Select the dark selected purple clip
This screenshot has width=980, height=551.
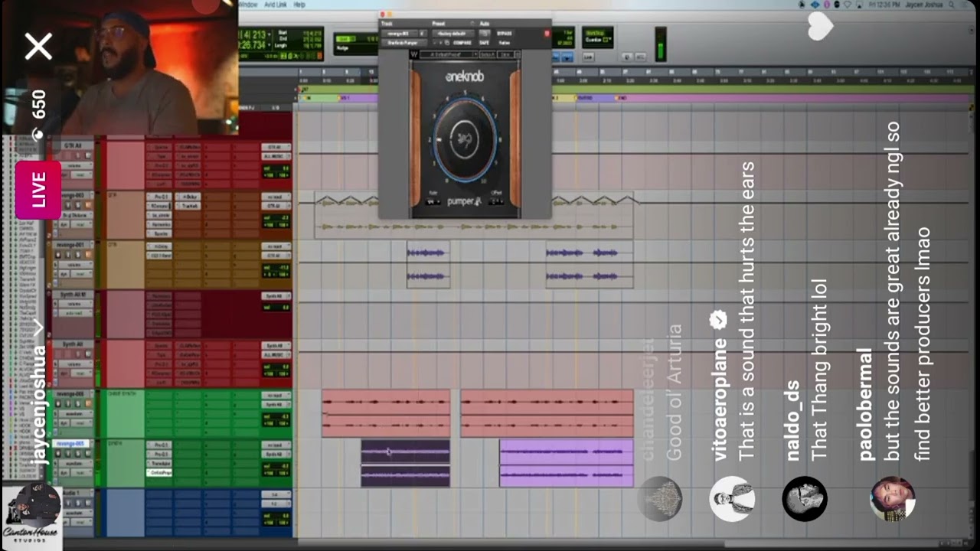[405, 463]
